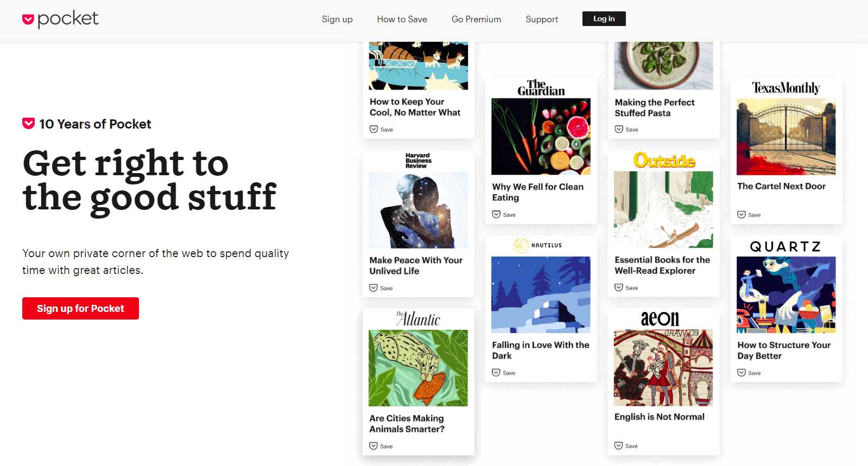Save "Make Peace With Your Unlived Life" article

click(x=381, y=288)
